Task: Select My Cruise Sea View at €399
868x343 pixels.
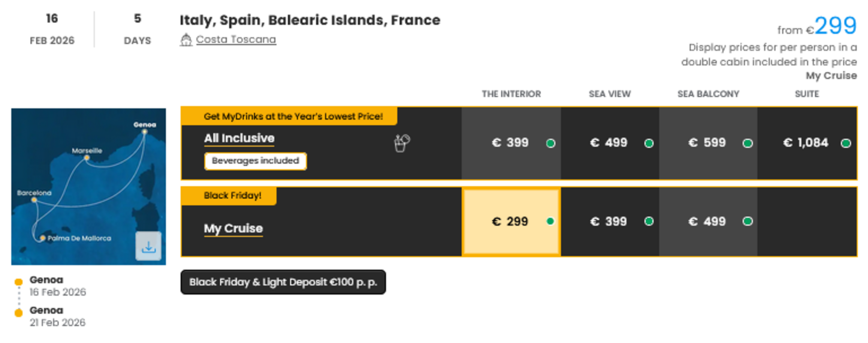Action: [609, 222]
